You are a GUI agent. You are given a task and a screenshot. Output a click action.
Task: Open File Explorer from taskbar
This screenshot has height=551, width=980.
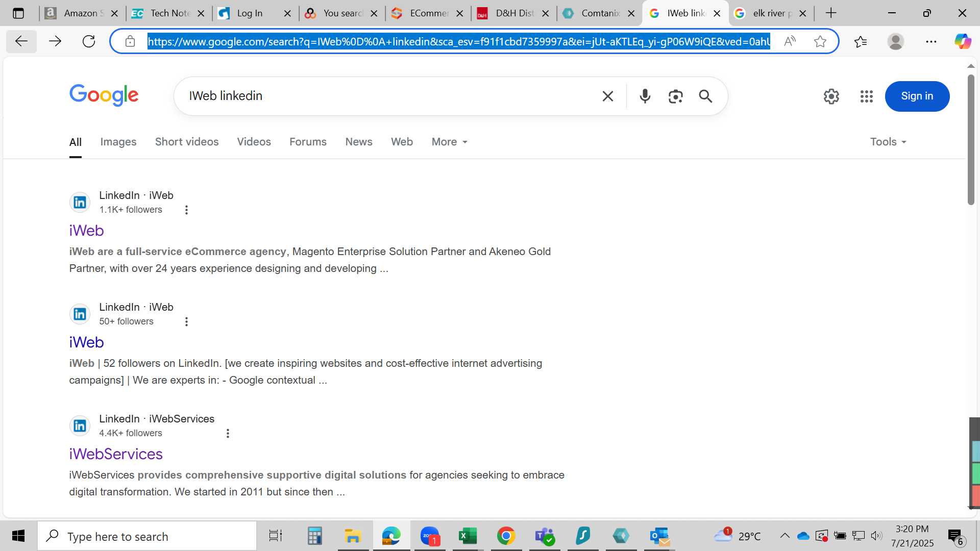[x=353, y=536]
